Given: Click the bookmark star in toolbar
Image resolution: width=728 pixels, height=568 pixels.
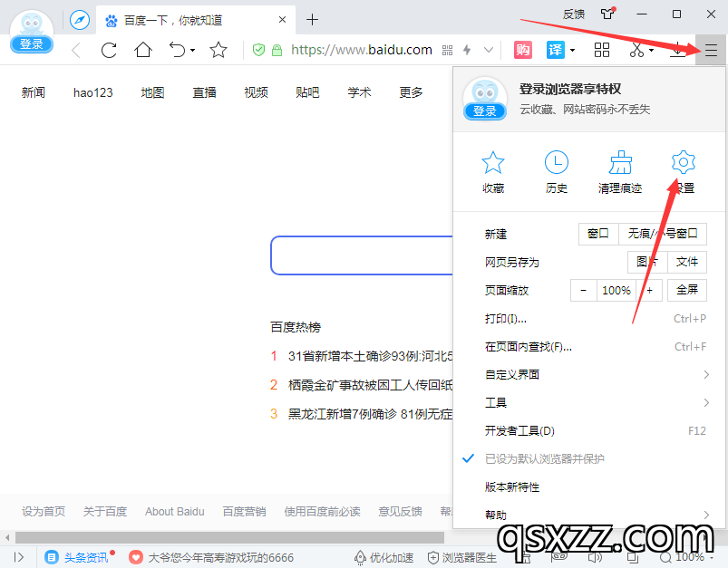Looking at the screenshot, I should pos(218,50).
